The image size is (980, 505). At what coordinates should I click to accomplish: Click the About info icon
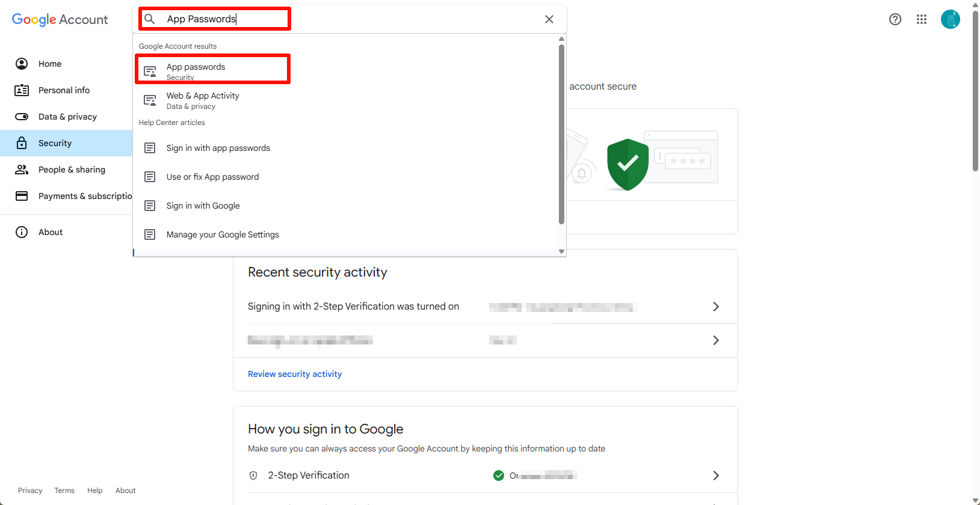[22, 232]
